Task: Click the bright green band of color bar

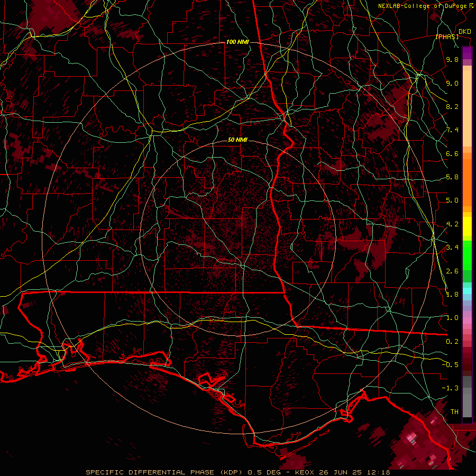Action: click(x=467, y=255)
